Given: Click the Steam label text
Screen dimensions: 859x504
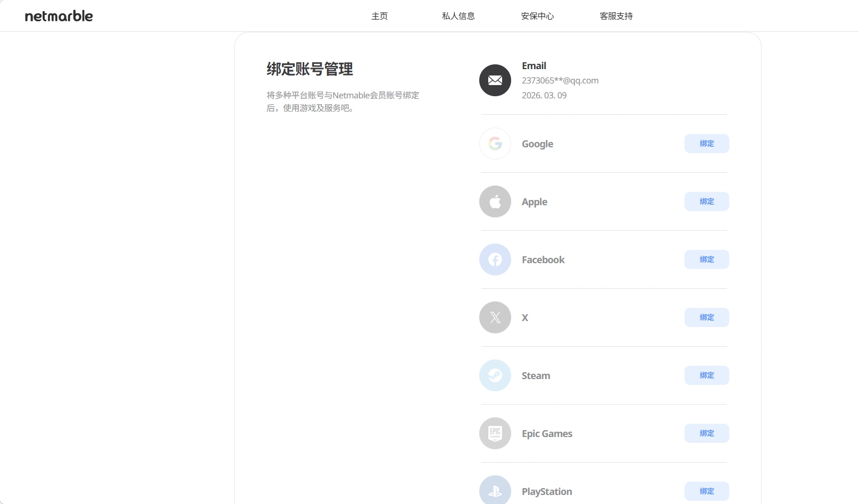Looking at the screenshot, I should (536, 375).
